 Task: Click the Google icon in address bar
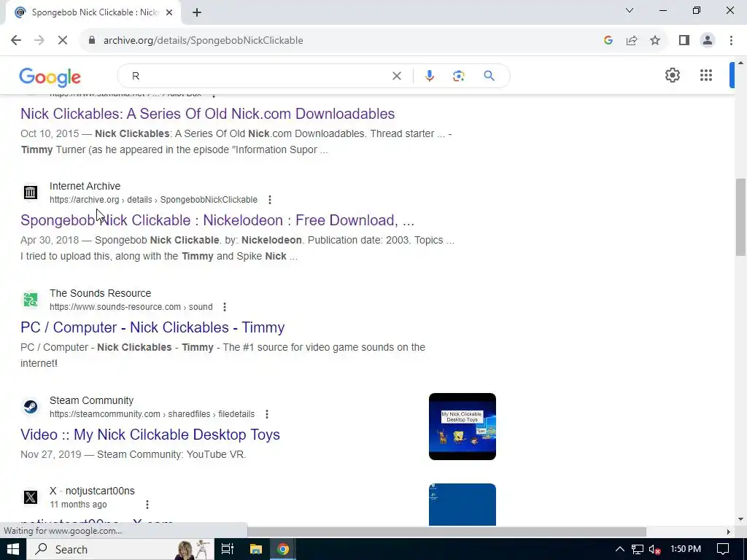608,41
